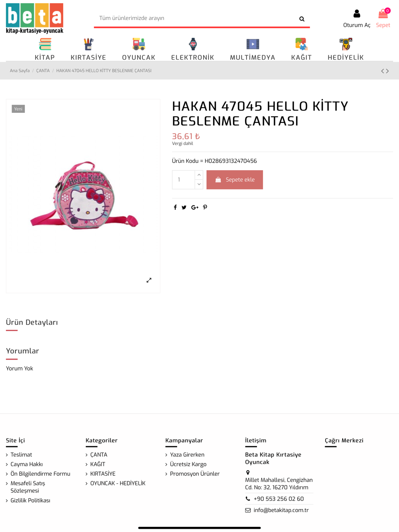Expand product image to fullscreen
399x532 pixels.
[149, 280]
